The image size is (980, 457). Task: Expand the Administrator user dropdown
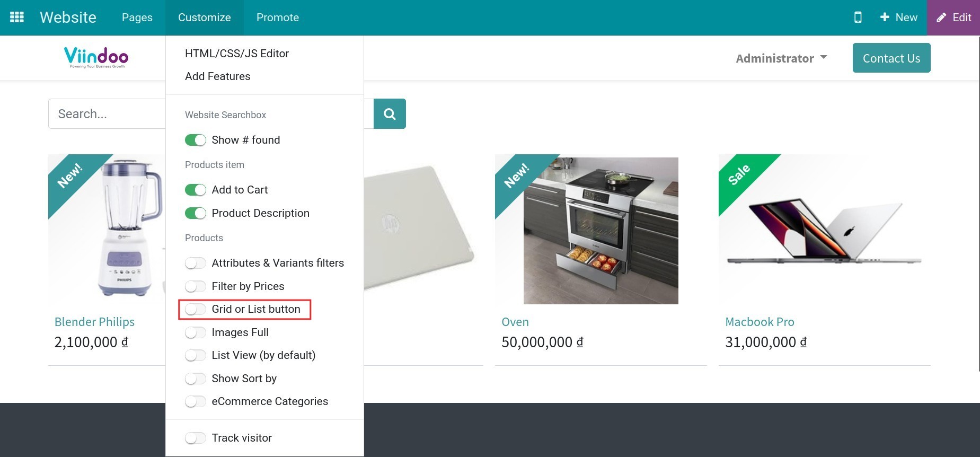tap(781, 58)
